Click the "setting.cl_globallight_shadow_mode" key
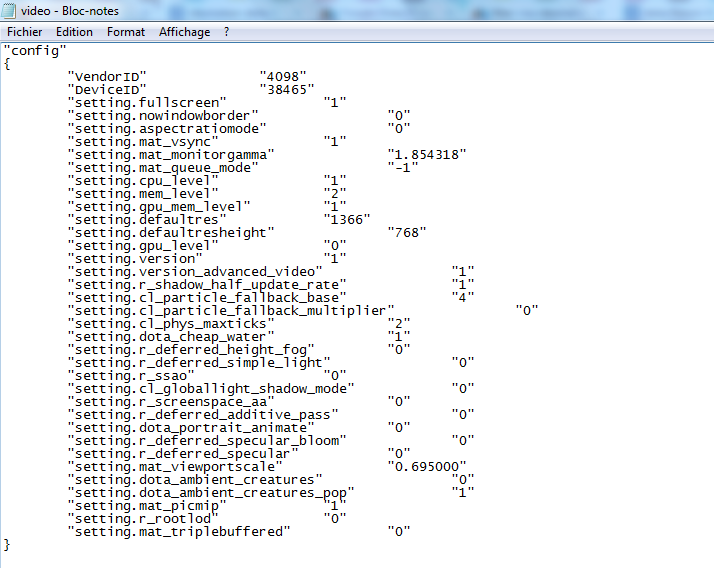 tap(211, 389)
